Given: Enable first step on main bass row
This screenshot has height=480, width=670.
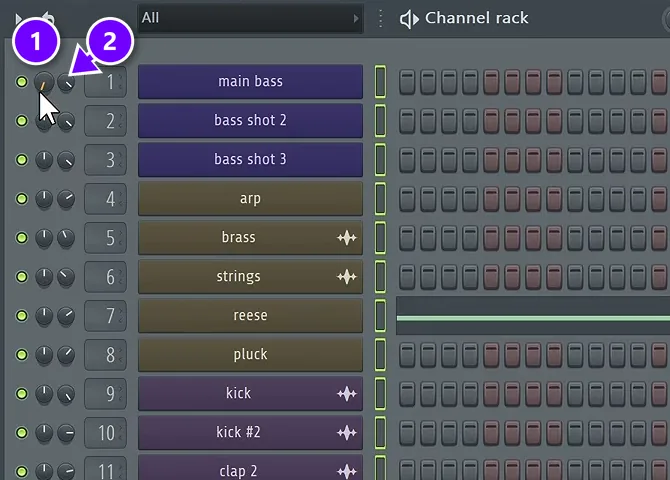Looking at the screenshot, I should [407, 82].
